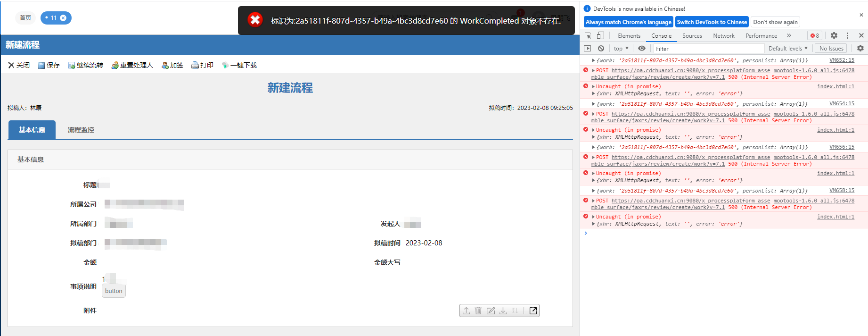Screen dimensions: 868x336
Task: Dismiss the DevTools language banner
Action: click(x=861, y=15)
